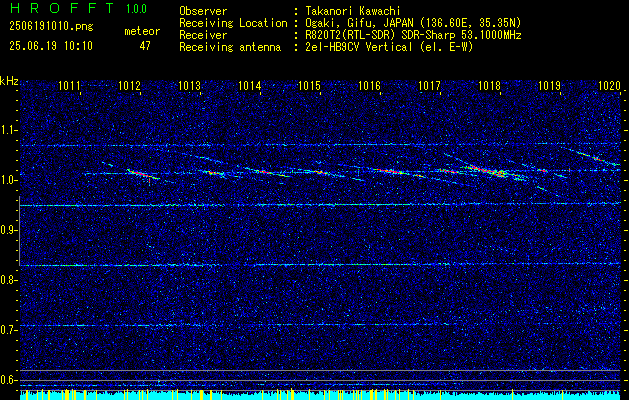Click the Observer label
The width and height of the screenshot is (629, 400).
(203, 11)
